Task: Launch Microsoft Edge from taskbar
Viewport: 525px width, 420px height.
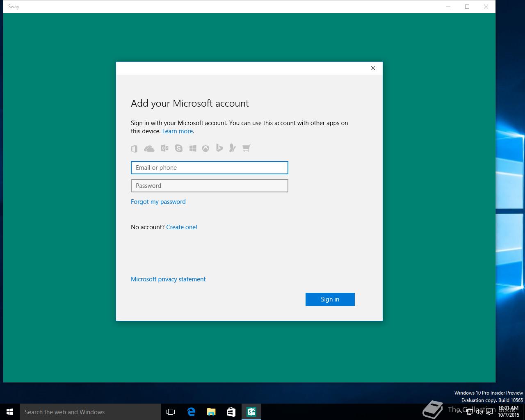Action: click(191, 412)
